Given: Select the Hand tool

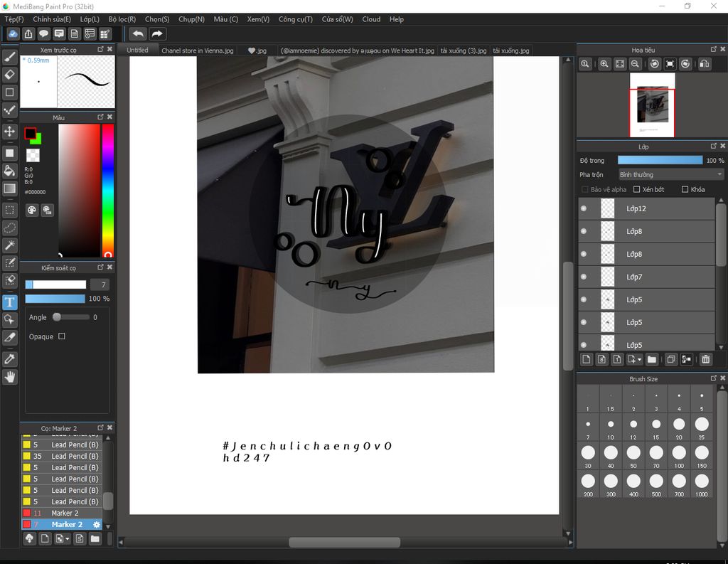Looking at the screenshot, I should pos(10,377).
